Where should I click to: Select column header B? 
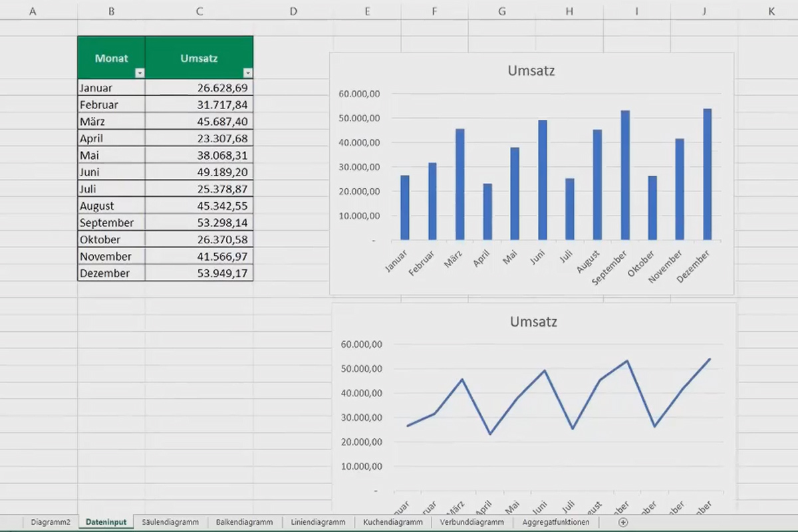pyautogui.click(x=110, y=11)
